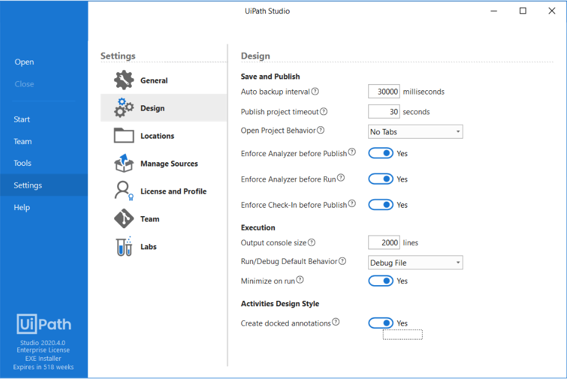Screen dimensions: 567x380
Task: Maximize the UiPath Studio window
Action: 523,11
